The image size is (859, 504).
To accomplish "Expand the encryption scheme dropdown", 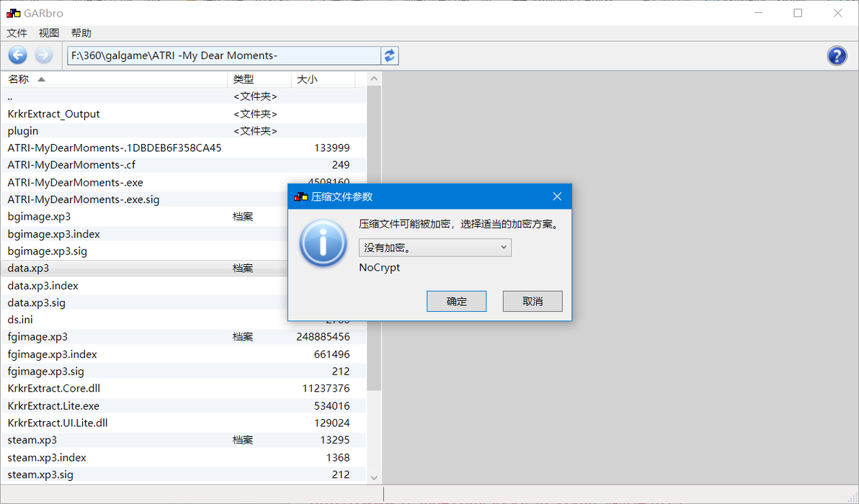I will [x=435, y=248].
